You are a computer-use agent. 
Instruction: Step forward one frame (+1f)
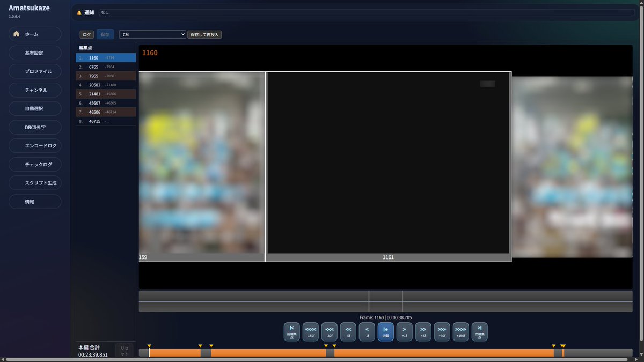click(404, 332)
